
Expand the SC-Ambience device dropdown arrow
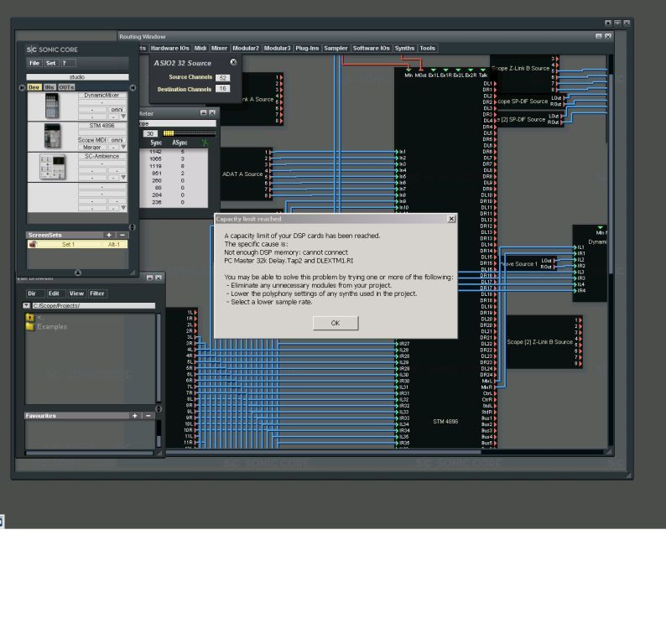(123, 178)
